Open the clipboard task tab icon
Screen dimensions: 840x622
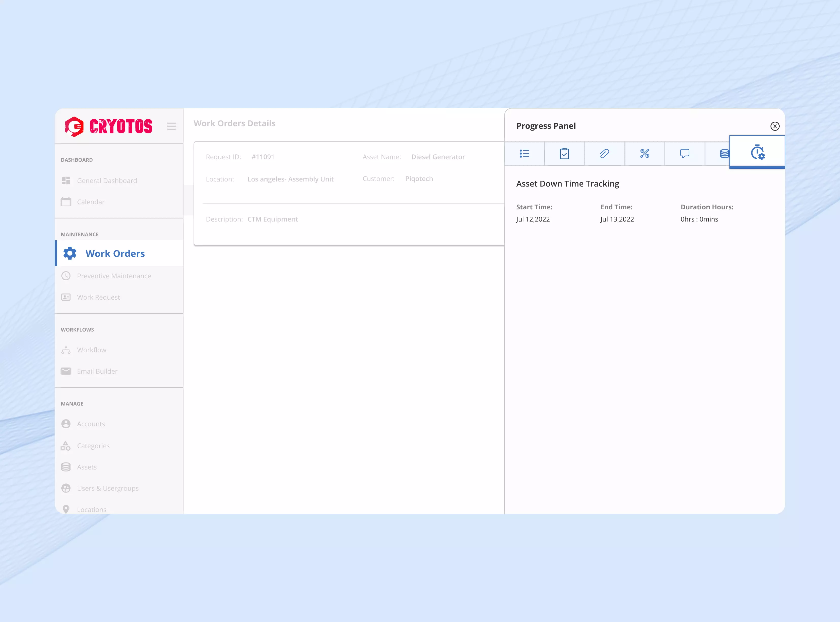[564, 154]
